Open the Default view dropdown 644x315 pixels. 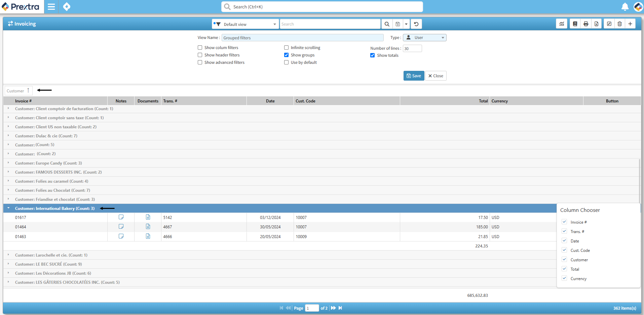coord(245,24)
